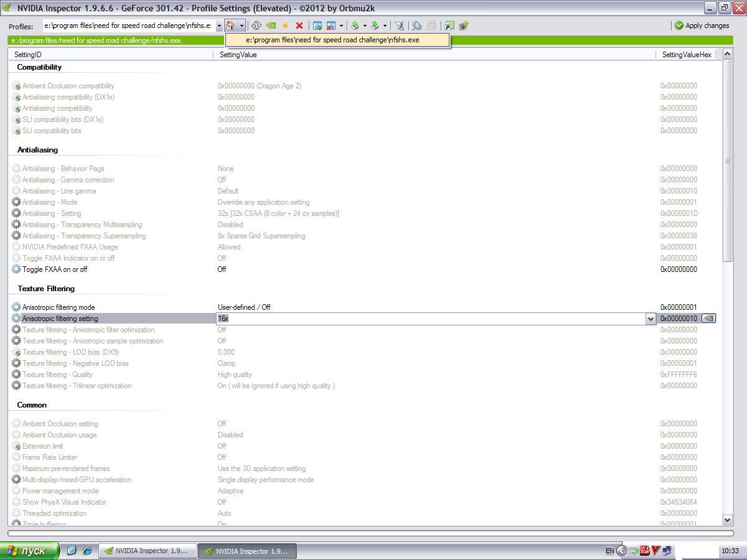Click hex value 0xFFFFFFF6
The height and width of the screenshot is (560, 747).
click(679, 375)
